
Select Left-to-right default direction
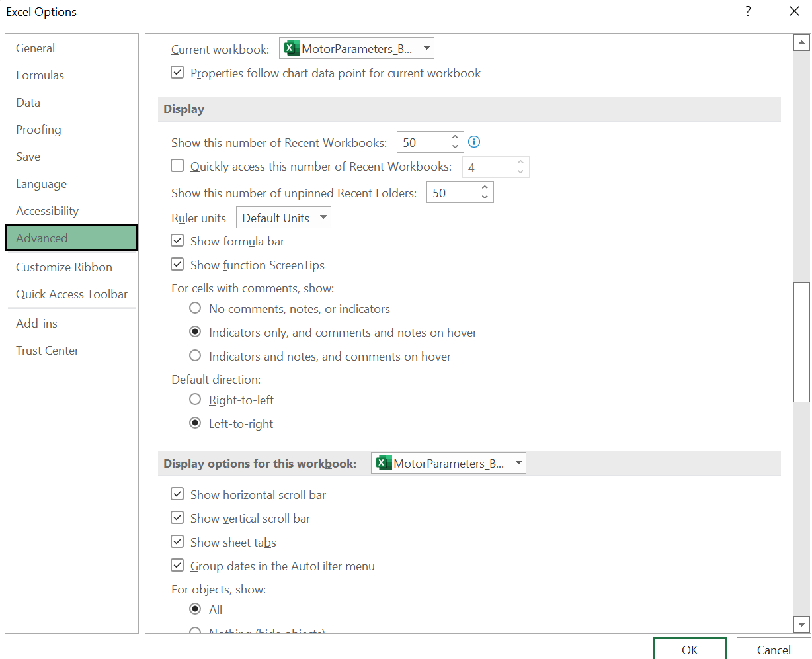coord(195,423)
